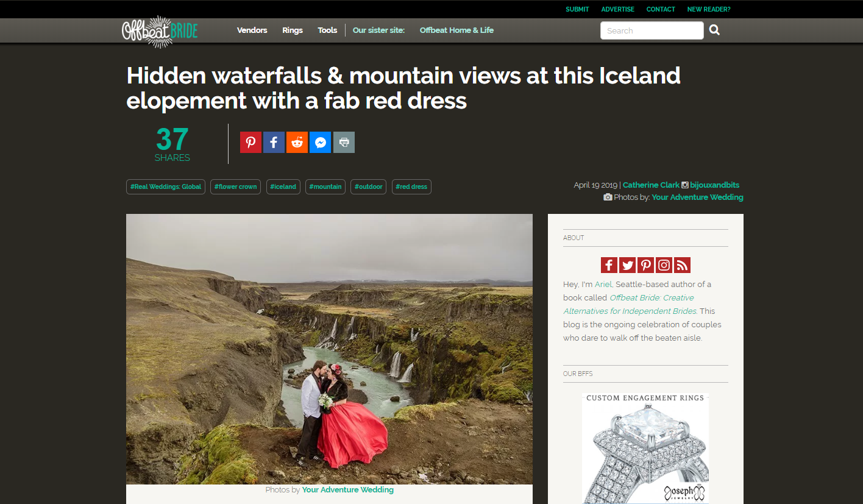Share article on Pinterest
863x504 pixels.
click(x=250, y=143)
